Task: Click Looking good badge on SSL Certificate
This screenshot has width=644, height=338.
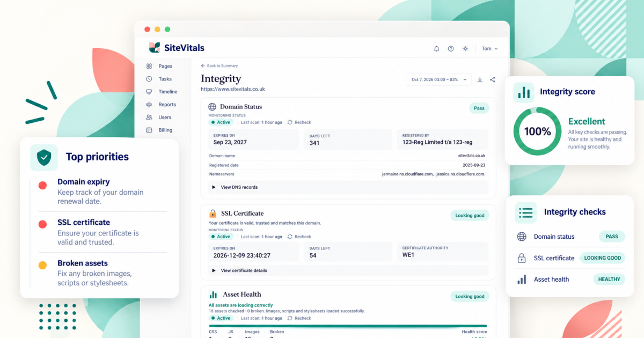Action: 470,215
